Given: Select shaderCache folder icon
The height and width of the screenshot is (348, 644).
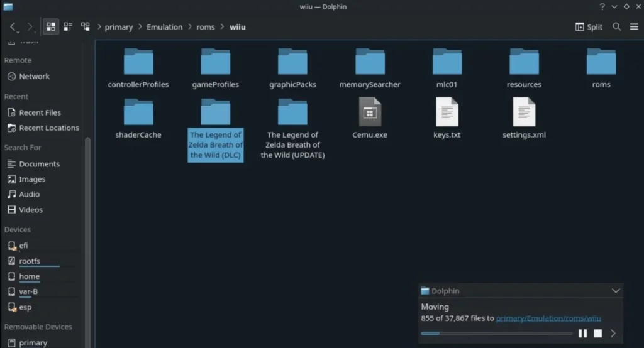Looking at the screenshot, I should tap(138, 112).
